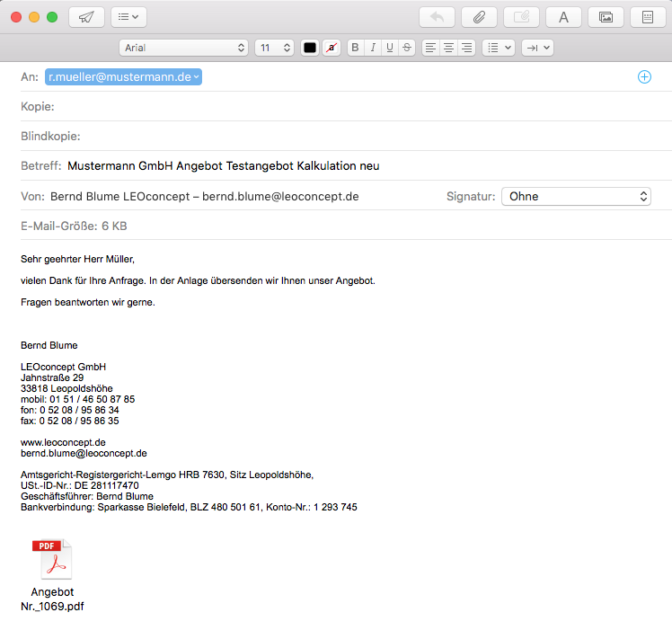Open recipient r.mueller@mustermann.de dropdown arrow
Image resolution: width=672 pixels, height=630 pixels.
tap(196, 77)
